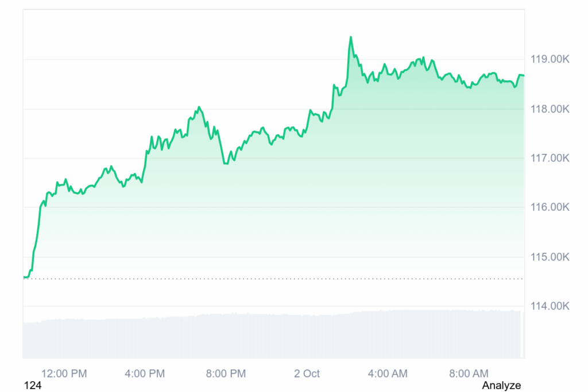Click the 119.00K price axis label
This screenshot has width=588, height=392.
pos(550,59)
